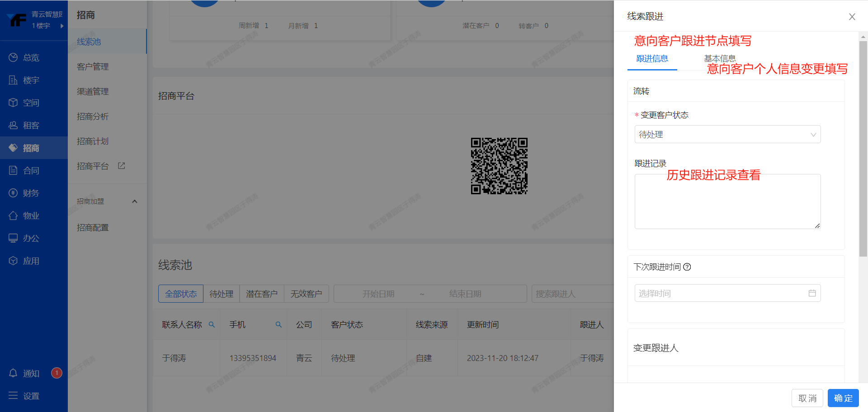Image resolution: width=868 pixels, height=412 pixels.
Task: Click the 跟进记录 text area
Action: coord(727,201)
